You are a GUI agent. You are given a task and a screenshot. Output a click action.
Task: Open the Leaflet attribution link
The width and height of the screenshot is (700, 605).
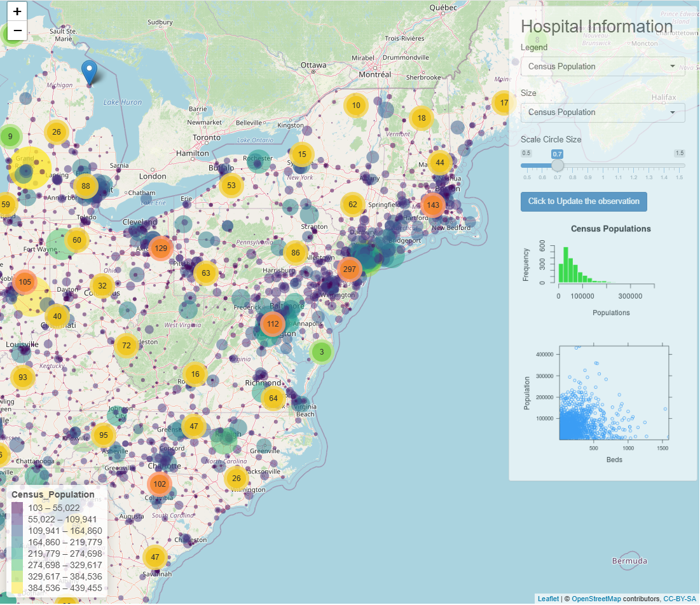(x=548, y=599)
